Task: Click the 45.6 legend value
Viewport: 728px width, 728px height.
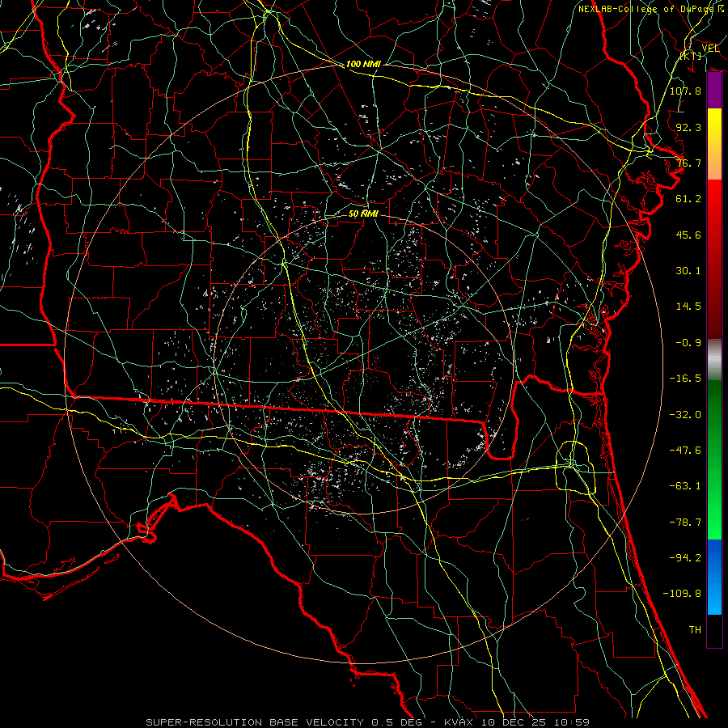Action: [688, 235]
